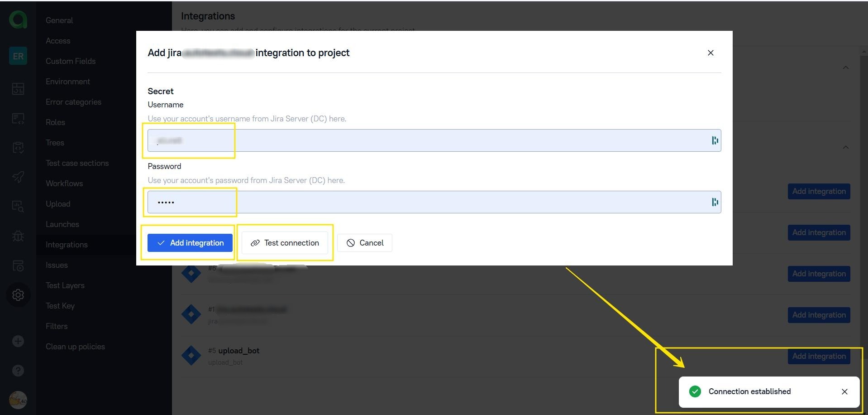The width and height of the screenshot is (868, 415).
Task: Click the password manager icon in Password field
Action: (715, 202)
